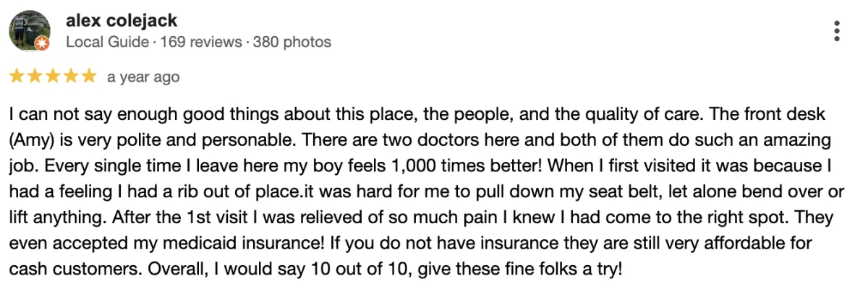Click the 169 reviews count
868x289 pixels.
coord(201,43)
